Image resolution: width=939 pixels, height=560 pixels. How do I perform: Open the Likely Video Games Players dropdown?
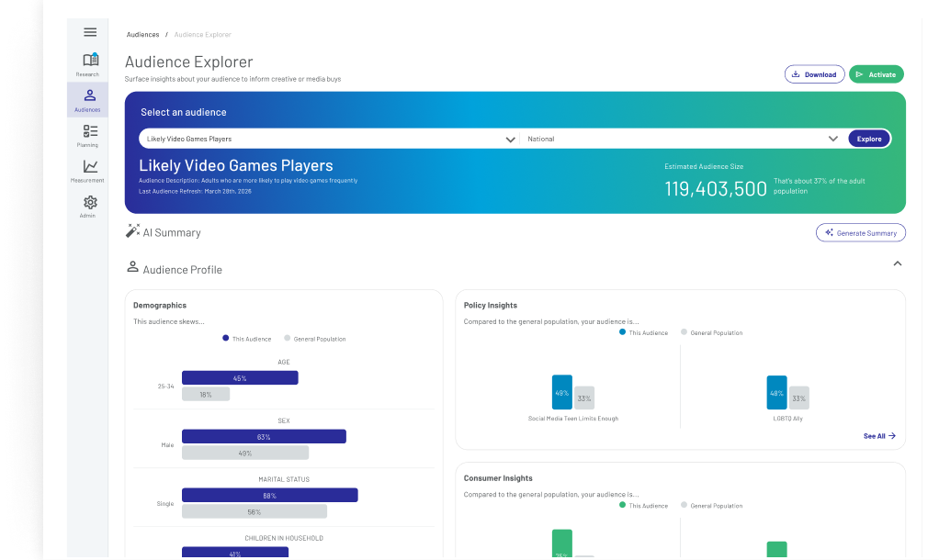point(329,139)
